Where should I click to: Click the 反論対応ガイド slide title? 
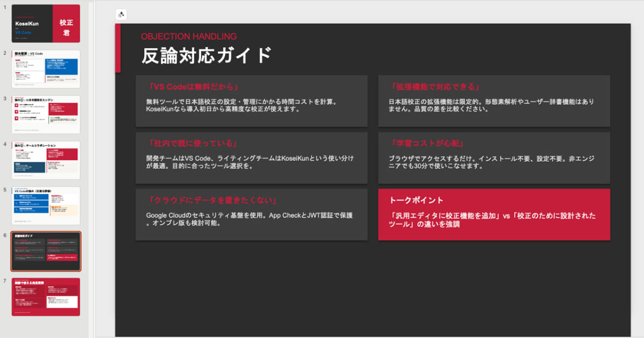tap(205, 54)
